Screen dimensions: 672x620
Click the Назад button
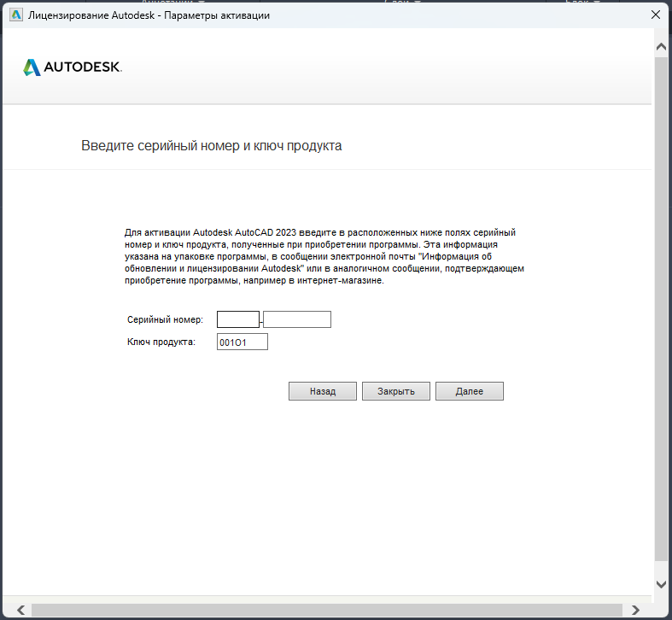[x=322, y=391]
